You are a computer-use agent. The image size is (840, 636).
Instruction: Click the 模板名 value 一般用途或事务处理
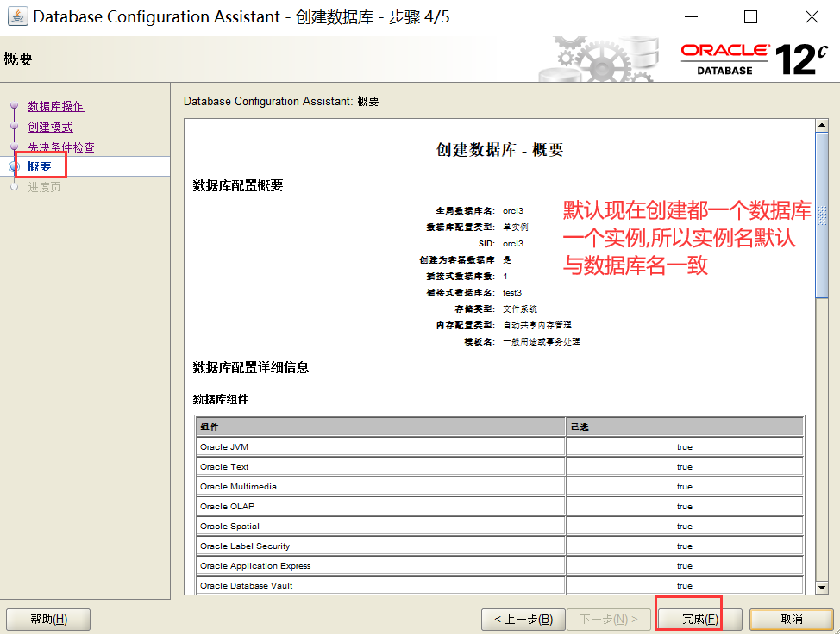[x=541, y=341]
